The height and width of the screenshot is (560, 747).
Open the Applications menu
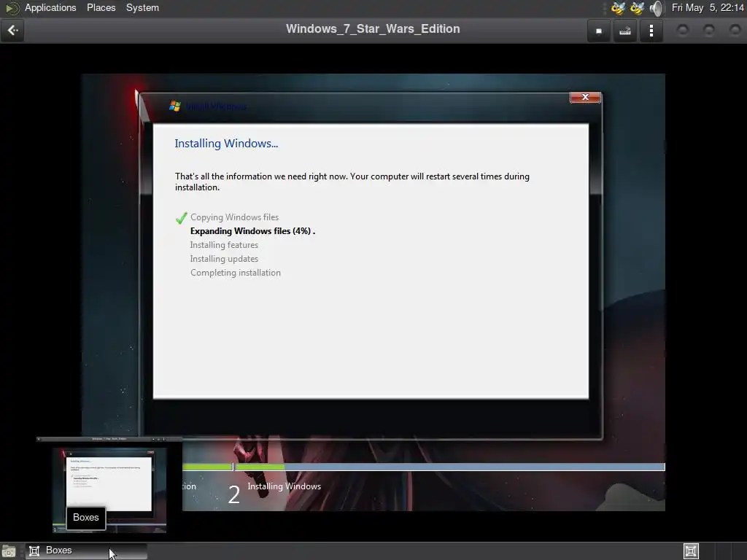point(50,7)
